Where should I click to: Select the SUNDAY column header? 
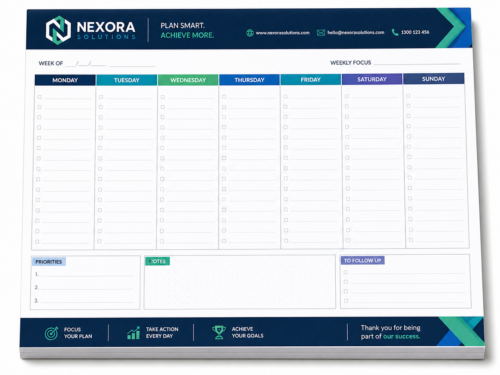point(433,79)
